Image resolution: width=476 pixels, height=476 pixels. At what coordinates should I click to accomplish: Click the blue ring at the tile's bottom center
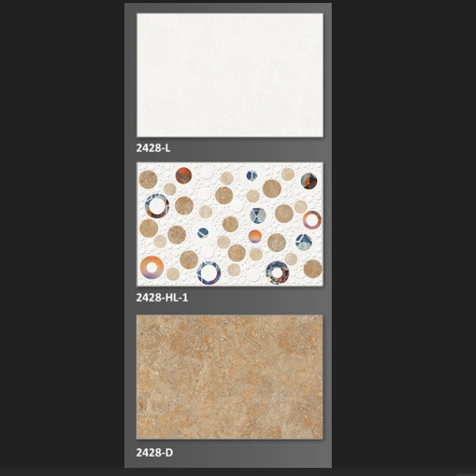[209, 273]
